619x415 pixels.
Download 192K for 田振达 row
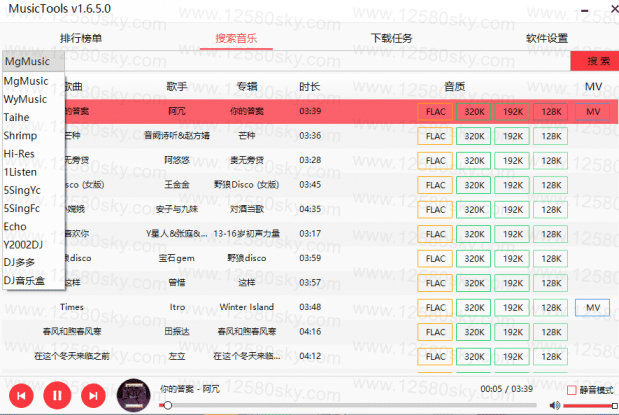point(512,332)
